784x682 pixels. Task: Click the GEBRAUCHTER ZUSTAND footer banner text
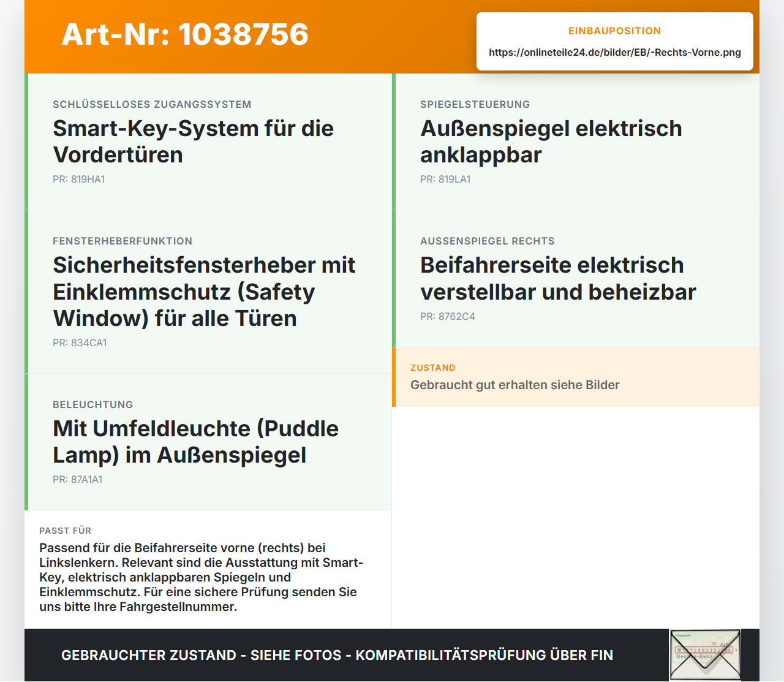[x=337, y=655]
